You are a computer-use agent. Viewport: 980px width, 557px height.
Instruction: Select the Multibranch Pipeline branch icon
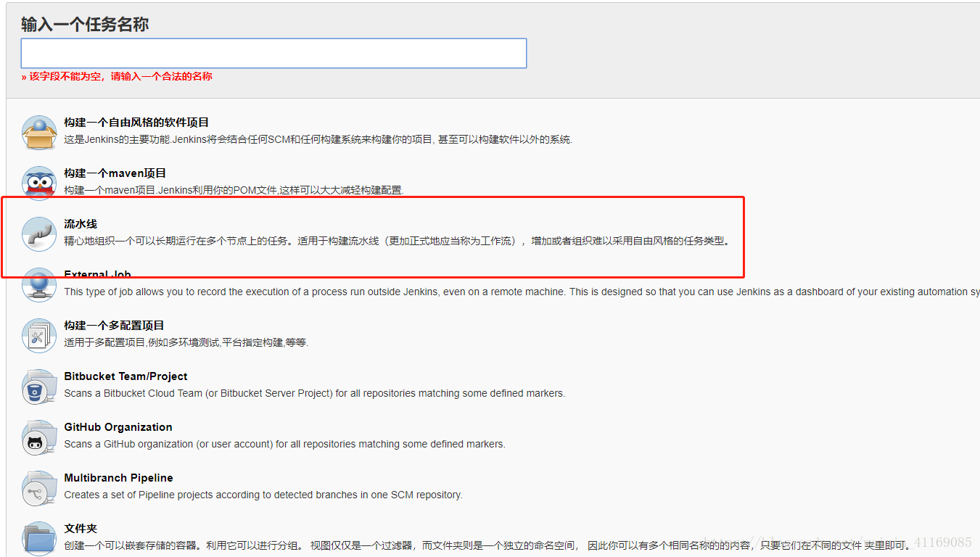tap(38, 488)
